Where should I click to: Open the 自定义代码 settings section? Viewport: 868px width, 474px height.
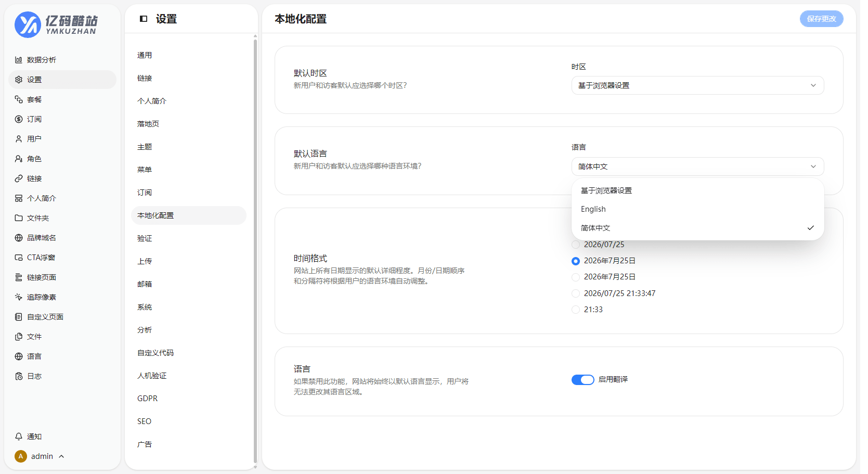click(189, 353)
